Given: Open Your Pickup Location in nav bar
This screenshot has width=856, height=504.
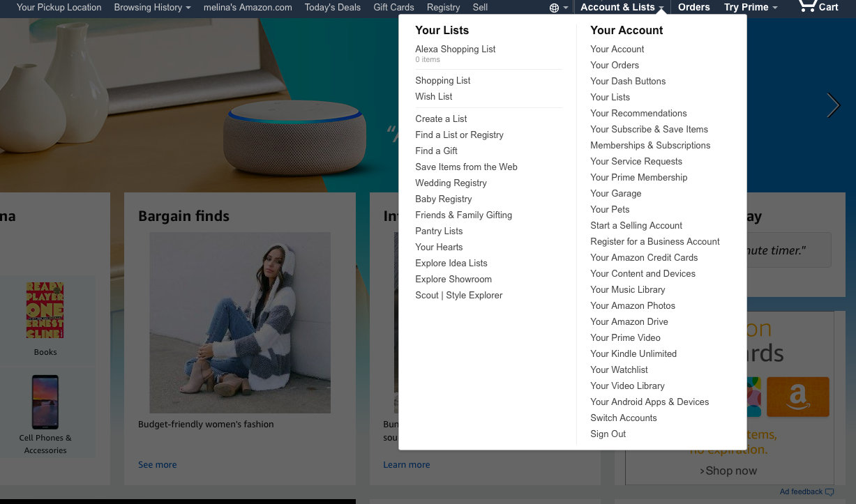Looking at the screenshot, I should [x=59, y=7].
